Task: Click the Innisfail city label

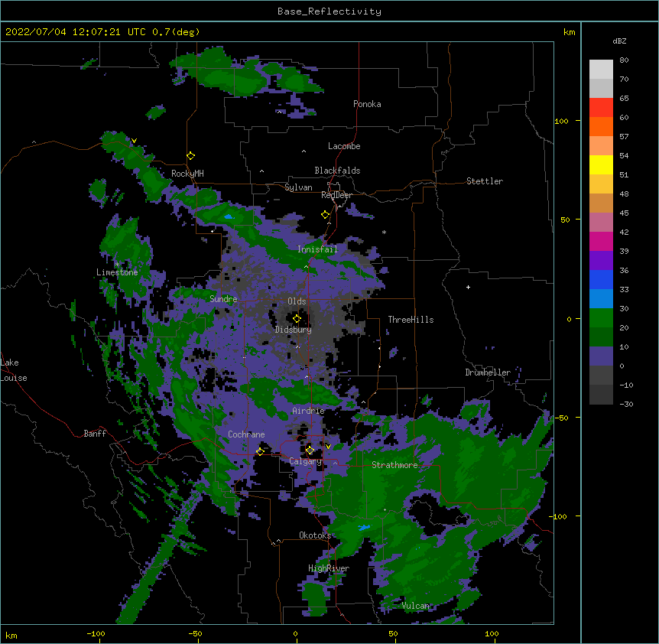Action: [x=317, y=249]
